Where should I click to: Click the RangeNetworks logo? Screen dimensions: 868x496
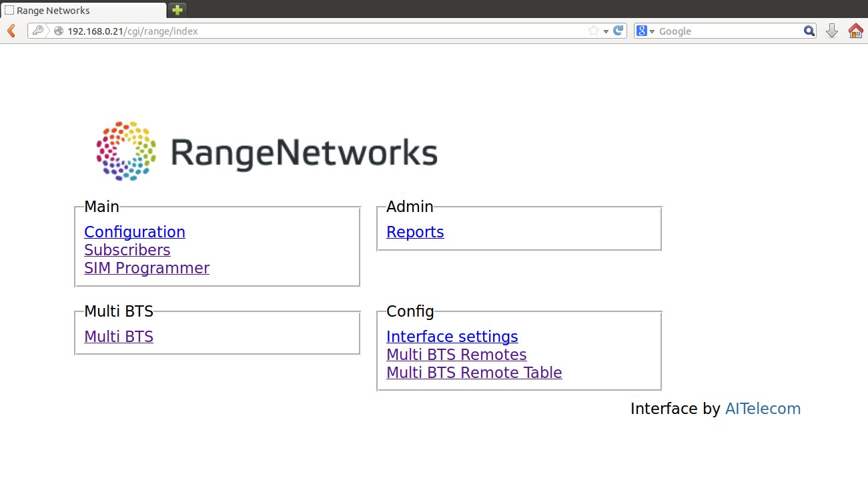(267, 151)
